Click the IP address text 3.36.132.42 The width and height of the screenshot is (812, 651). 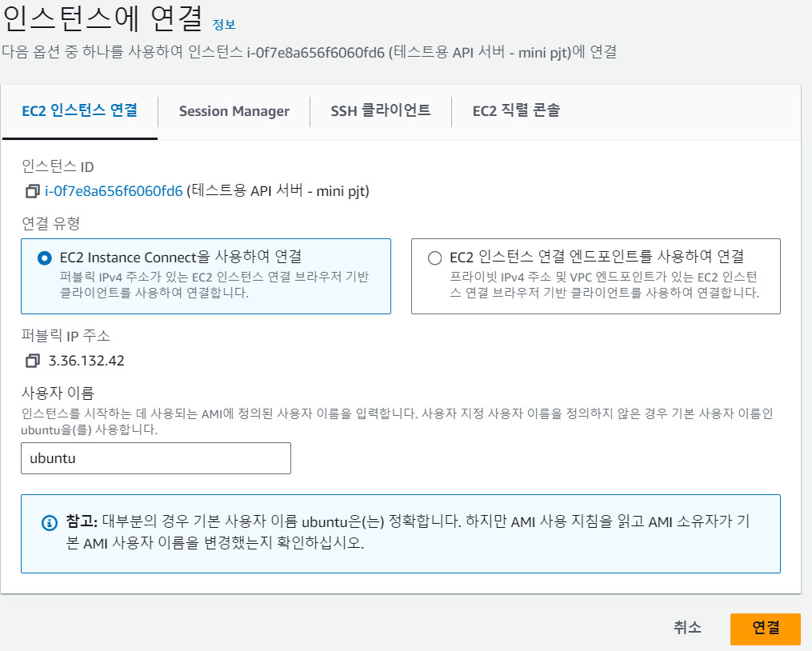[x=86, y=361]
